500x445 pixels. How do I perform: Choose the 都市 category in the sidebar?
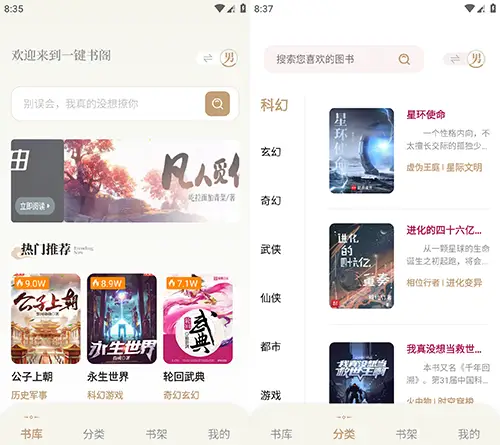pyautogui.click(x=271, y=347)
